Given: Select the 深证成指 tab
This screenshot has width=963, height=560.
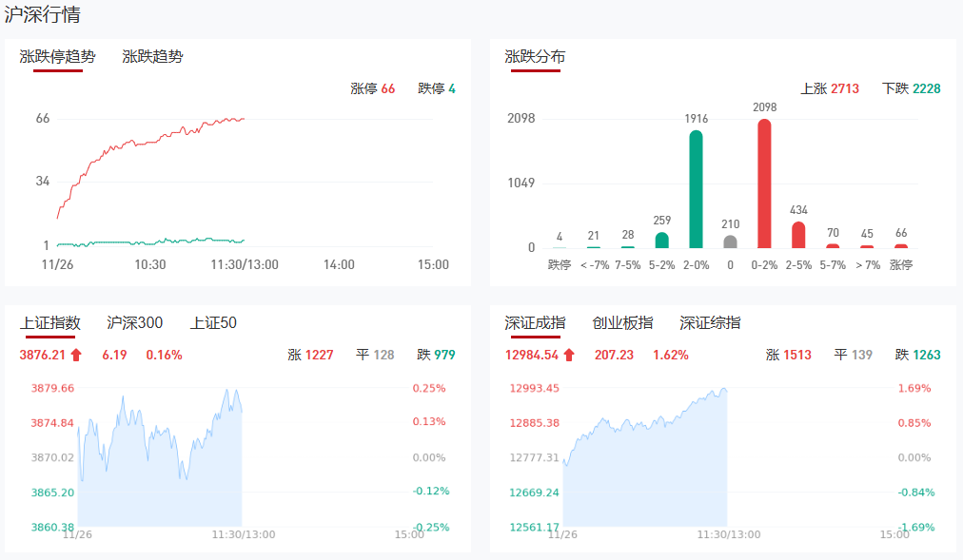Looking at the screenshot, I should (x=535, y=323).
